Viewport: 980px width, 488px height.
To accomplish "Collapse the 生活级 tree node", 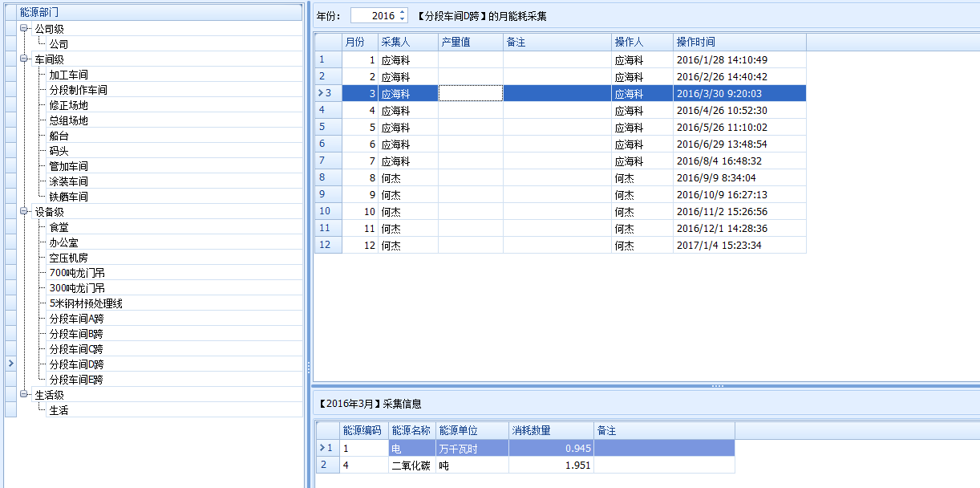I will click(x=24, y=395).
